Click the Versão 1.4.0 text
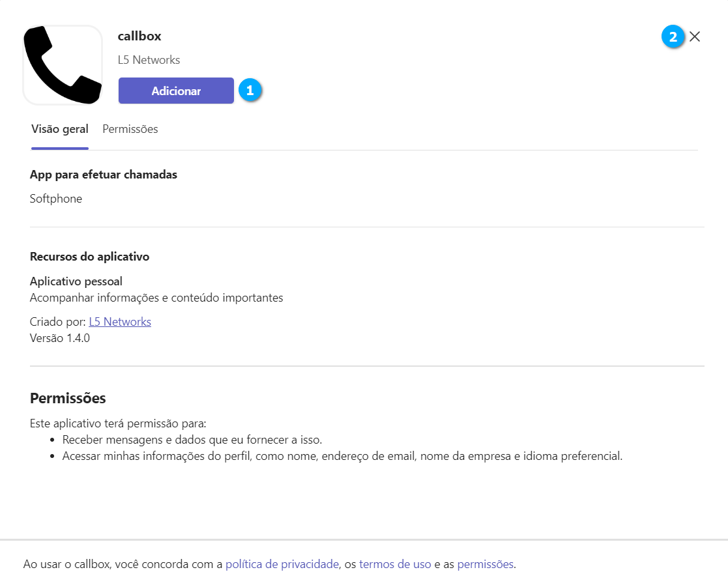The image size is (728, 585). click(60, 338)
